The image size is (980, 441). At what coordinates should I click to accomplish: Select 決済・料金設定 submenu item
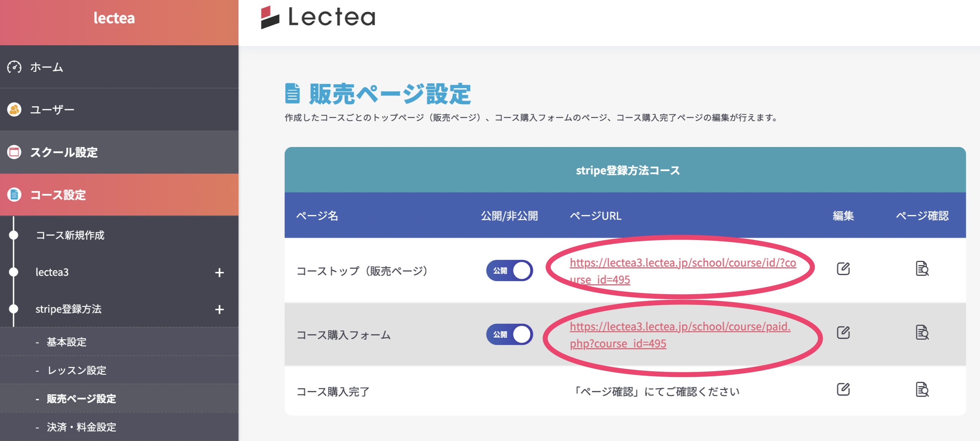pyautogui.click(x=81, y=427)
